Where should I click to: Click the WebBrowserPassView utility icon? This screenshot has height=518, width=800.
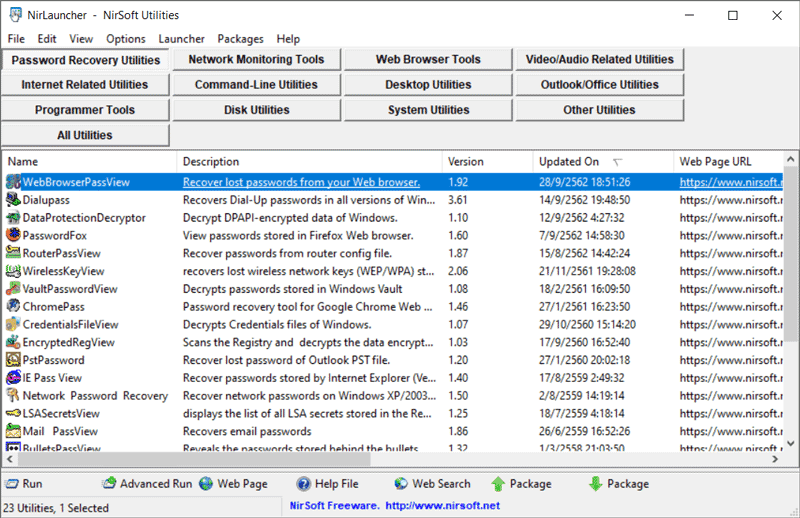(x=13, y=182)
